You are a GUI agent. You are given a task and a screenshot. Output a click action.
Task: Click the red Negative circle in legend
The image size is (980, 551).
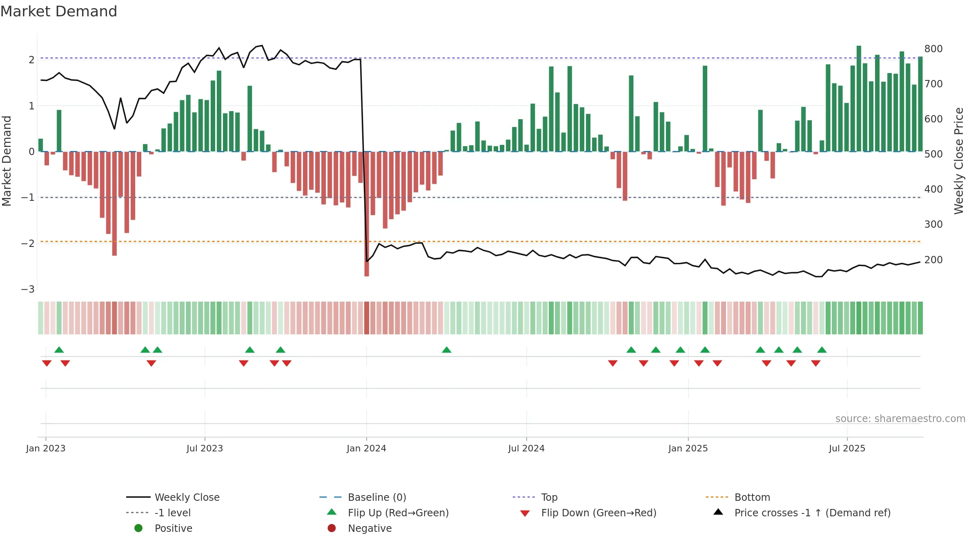[x=332, y=528]
